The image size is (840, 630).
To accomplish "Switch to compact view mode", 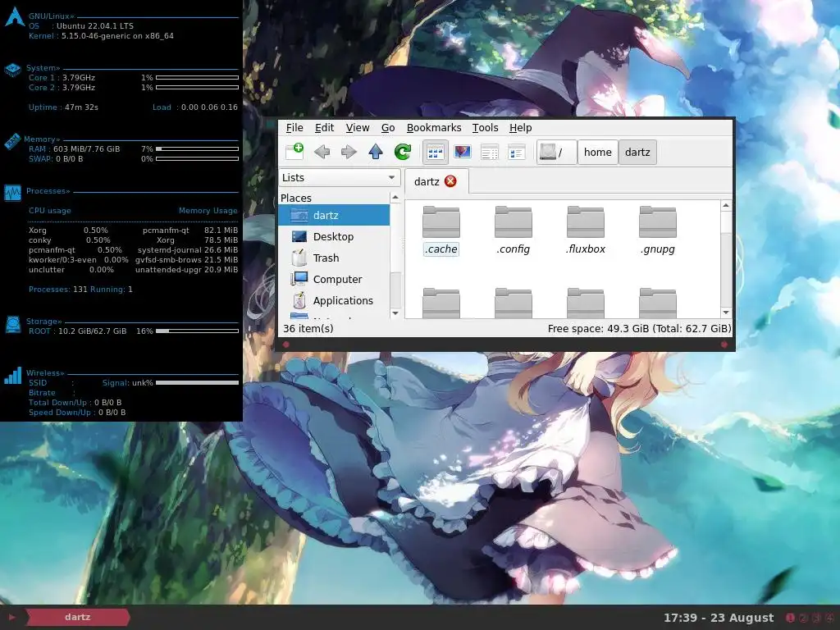I will click(x=517, y=152).
